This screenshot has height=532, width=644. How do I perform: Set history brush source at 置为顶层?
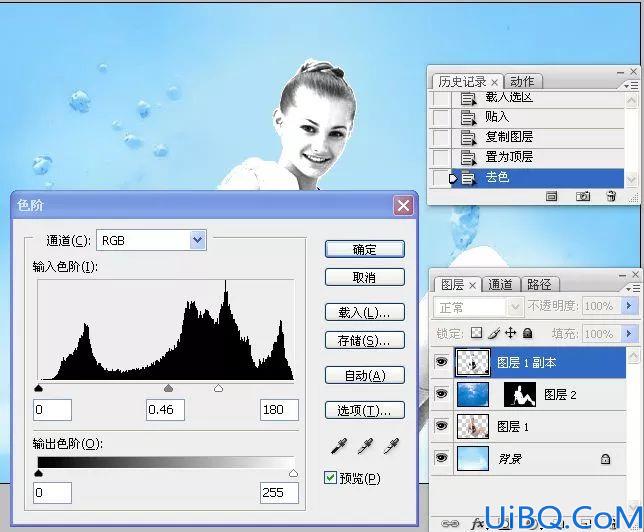(x=441, y=157)
